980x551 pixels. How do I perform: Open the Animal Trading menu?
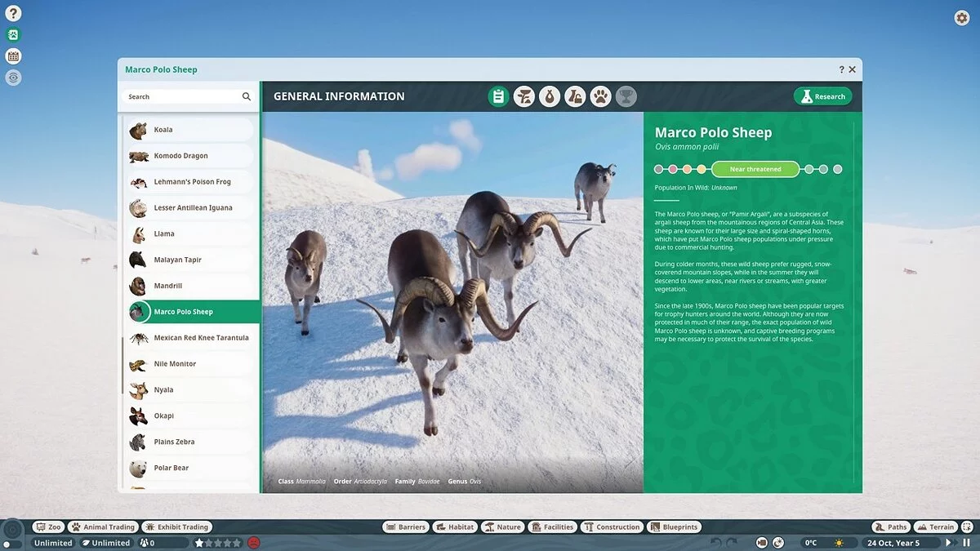(103, 527)
